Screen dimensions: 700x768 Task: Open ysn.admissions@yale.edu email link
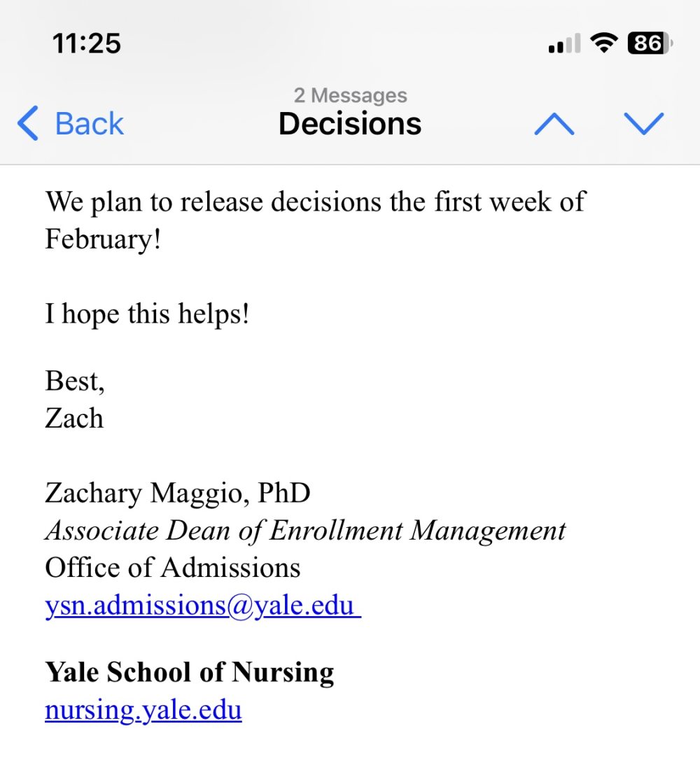pyautogui.click(x=203, y=606)
